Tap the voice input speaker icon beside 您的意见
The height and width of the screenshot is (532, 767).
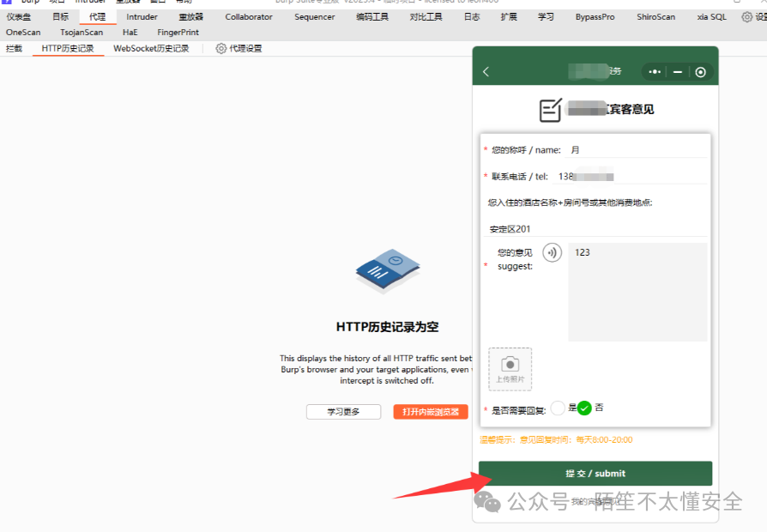[551, 252]
